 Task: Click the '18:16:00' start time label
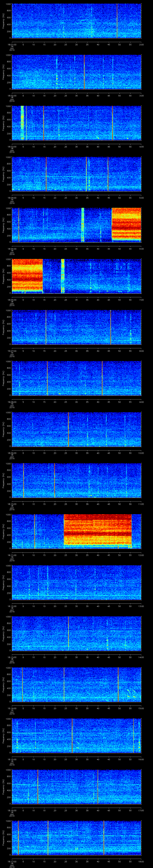(12, 810)
